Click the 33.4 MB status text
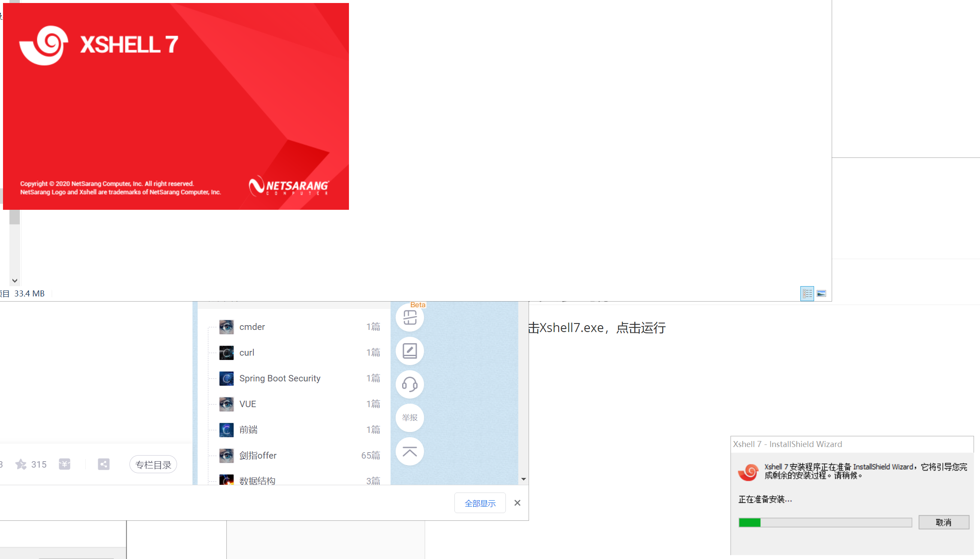The image size is (980, 559). (x=30, y=293)
